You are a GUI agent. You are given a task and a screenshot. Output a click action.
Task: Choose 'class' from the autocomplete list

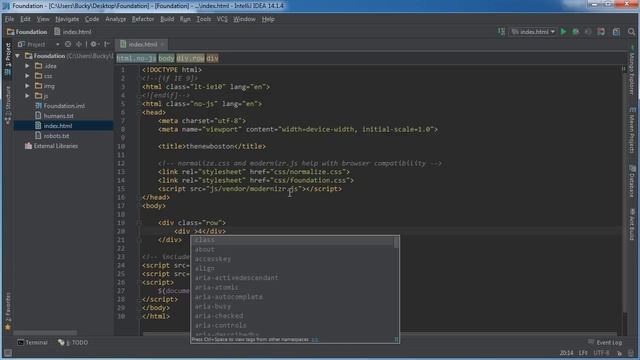tap(292, 240)
